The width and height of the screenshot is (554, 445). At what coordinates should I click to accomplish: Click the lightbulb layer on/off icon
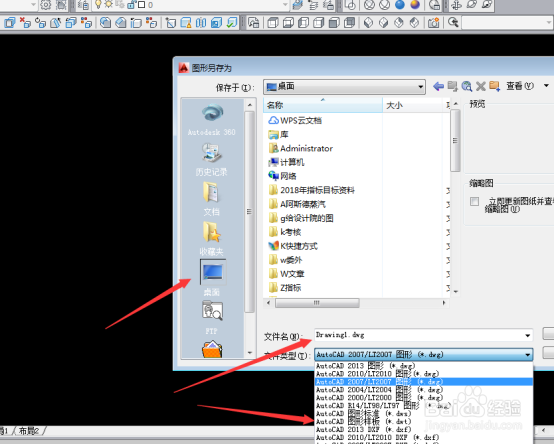click(x=98, y=5)
